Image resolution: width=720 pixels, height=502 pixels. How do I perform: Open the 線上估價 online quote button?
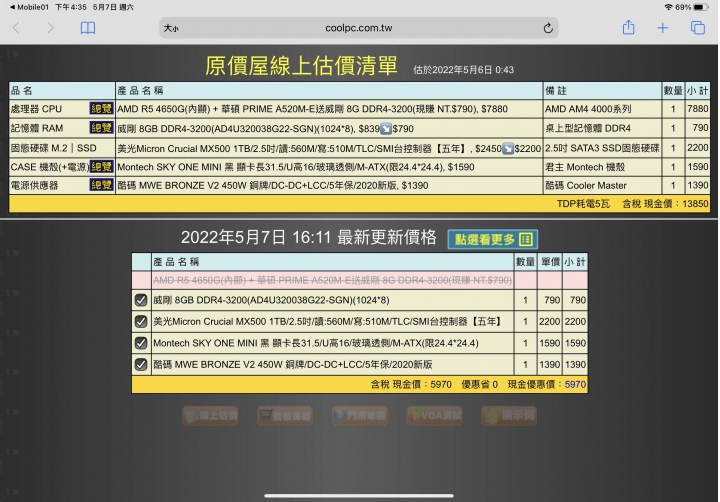coord(210,416)
